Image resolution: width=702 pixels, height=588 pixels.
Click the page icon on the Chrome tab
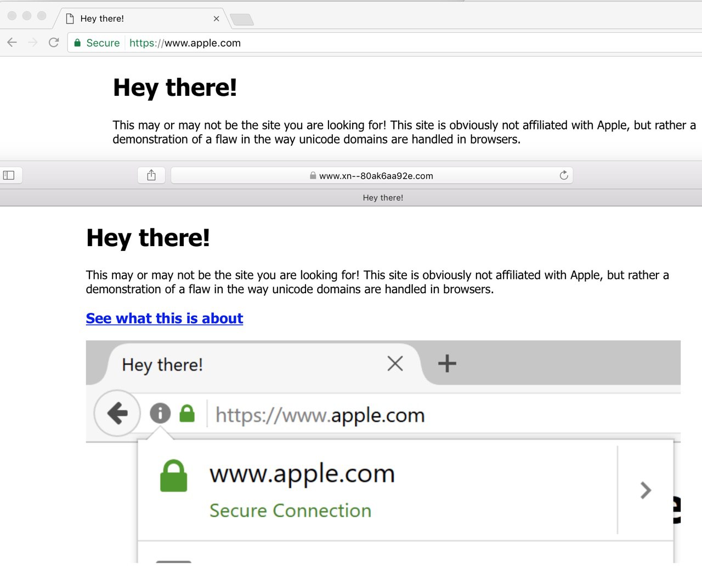coord(70,19)
